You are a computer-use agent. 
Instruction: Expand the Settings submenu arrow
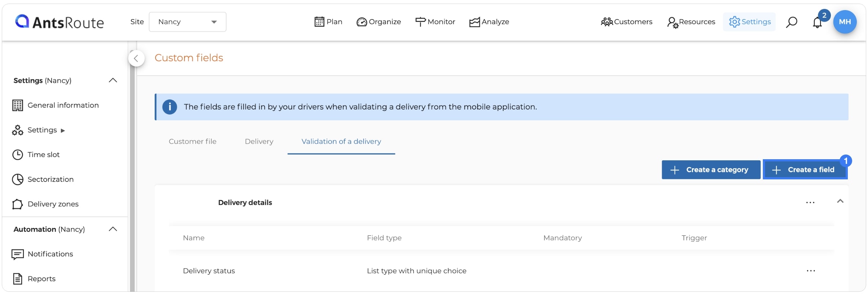click(63, 130)
